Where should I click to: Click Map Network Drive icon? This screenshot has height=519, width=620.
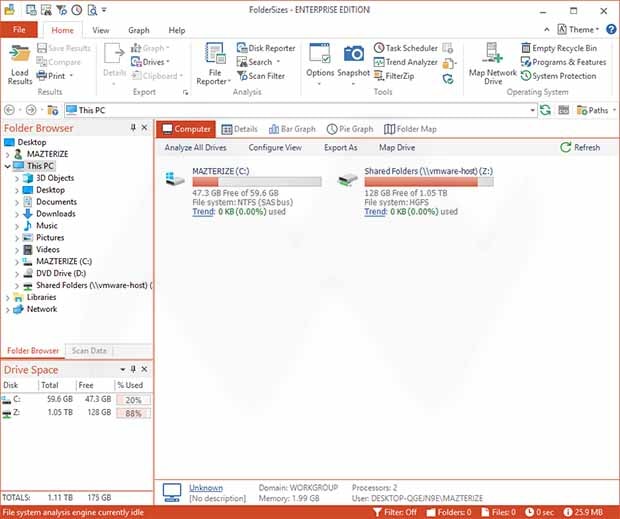pos(492,53)
